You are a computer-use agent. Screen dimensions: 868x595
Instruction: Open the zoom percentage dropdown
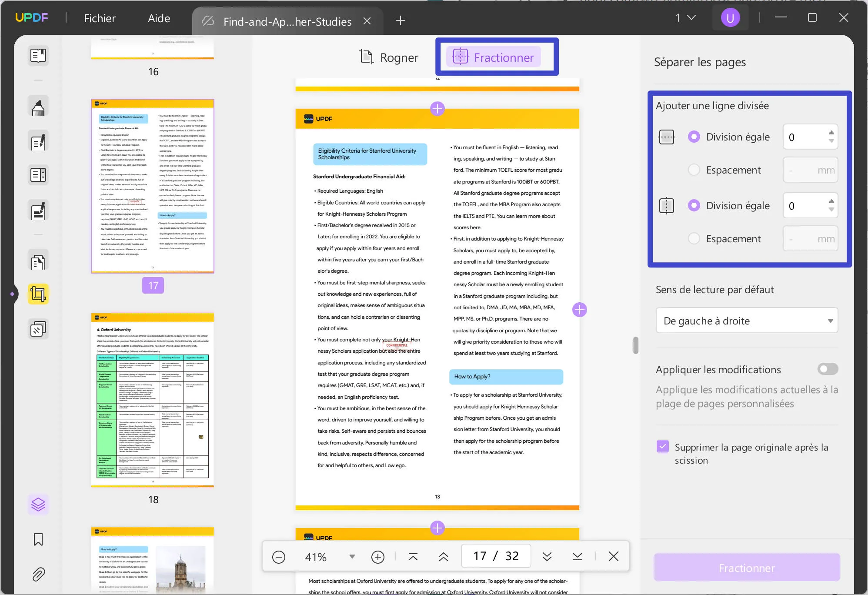[351, 557]
